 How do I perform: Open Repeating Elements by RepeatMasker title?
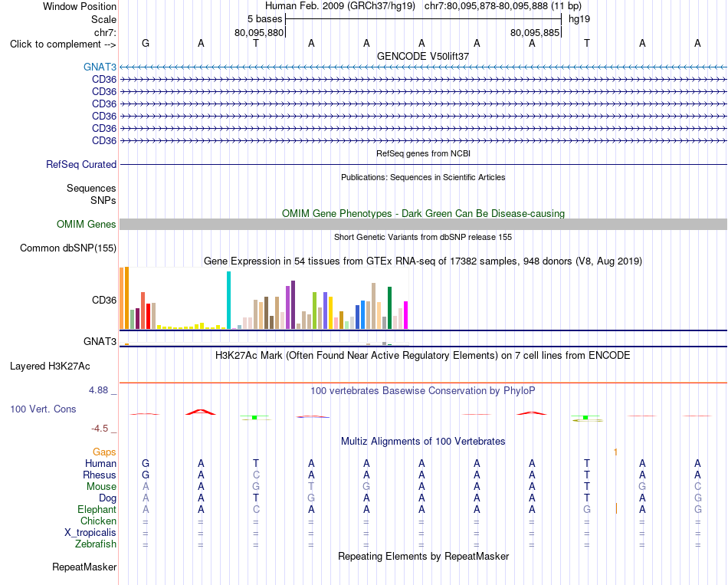(423, 556)
